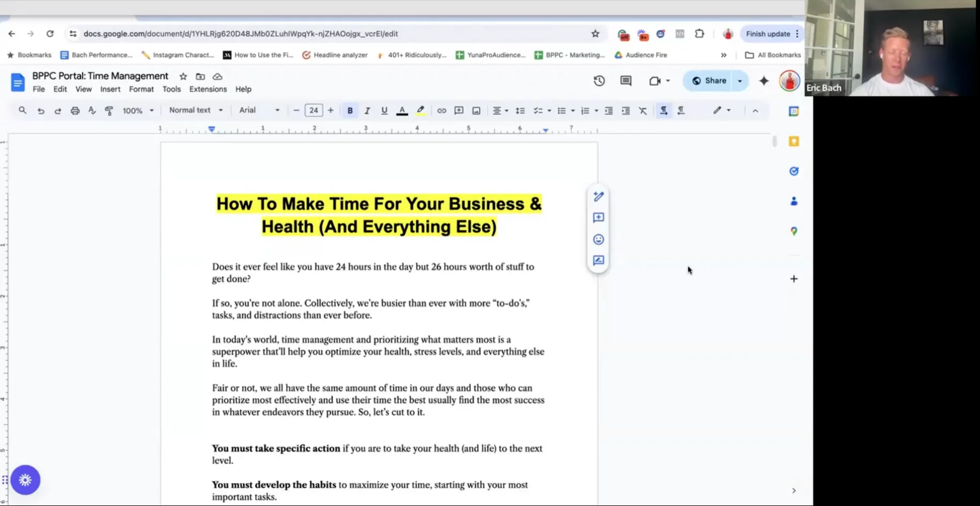980x506 pixels.
Task: Toggle left-to-right paragraph direction
Action: coord(663,111)
